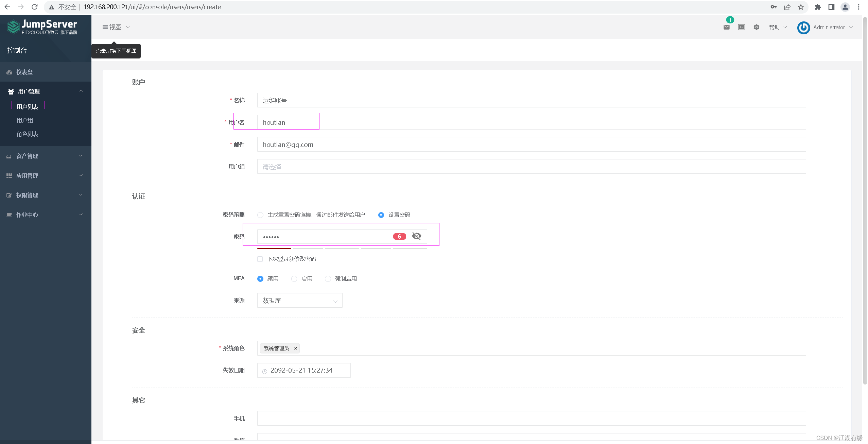
Task: Go back with browser back arrow
Action: pos(7,7)
